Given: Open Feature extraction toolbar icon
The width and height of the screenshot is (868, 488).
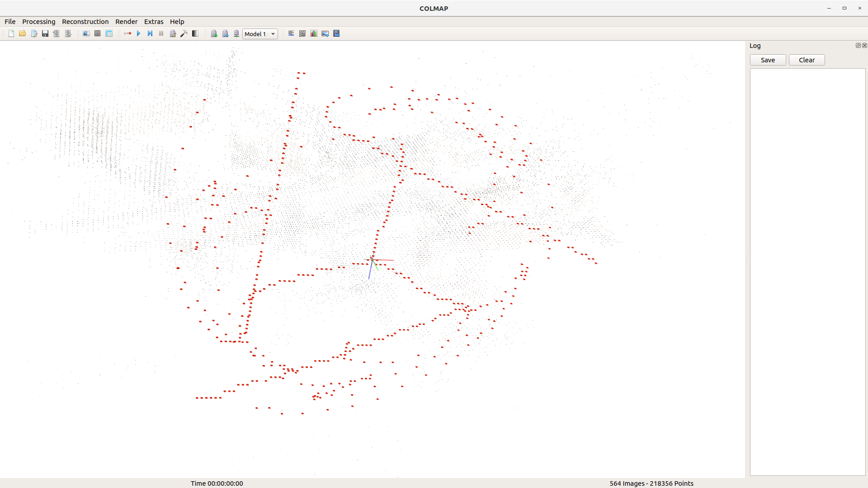Looking at the screenshot, I should 86,33.
